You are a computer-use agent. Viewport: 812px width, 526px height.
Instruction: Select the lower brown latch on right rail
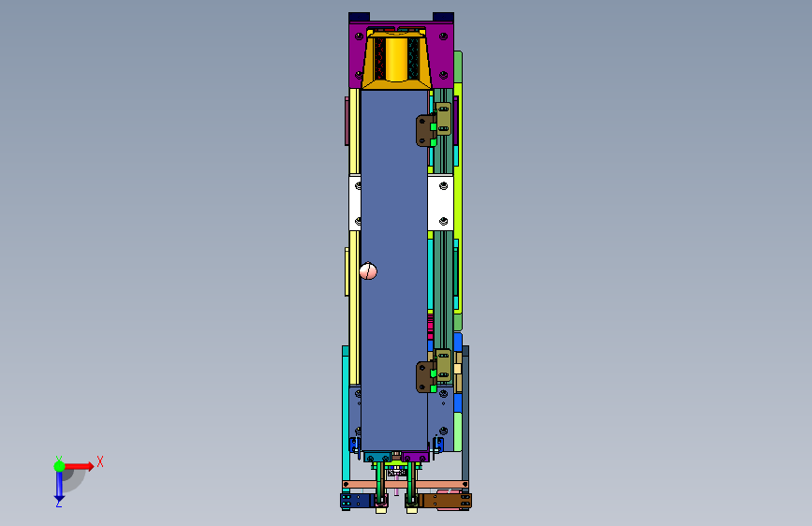(x=426, y=377)
